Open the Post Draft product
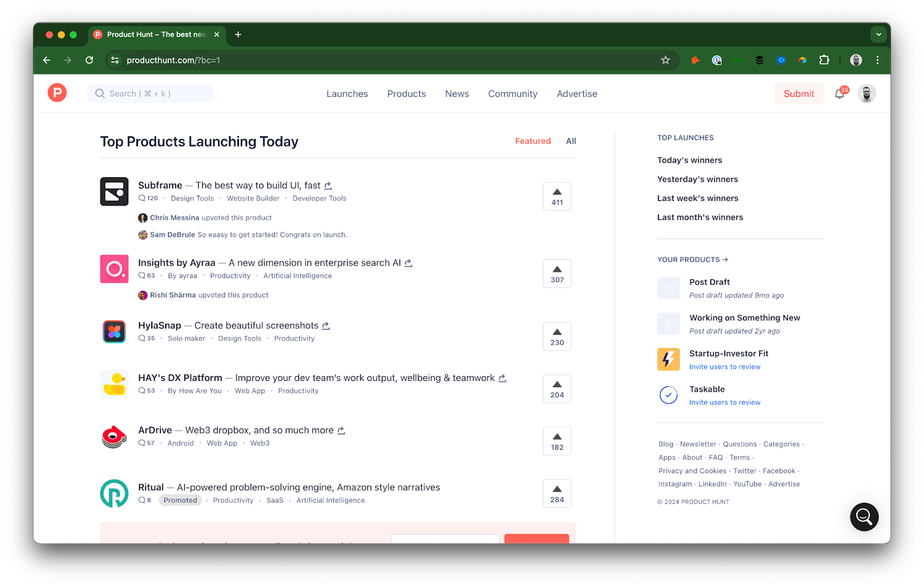This screenshot has width=924, height=587. [709, 282]
